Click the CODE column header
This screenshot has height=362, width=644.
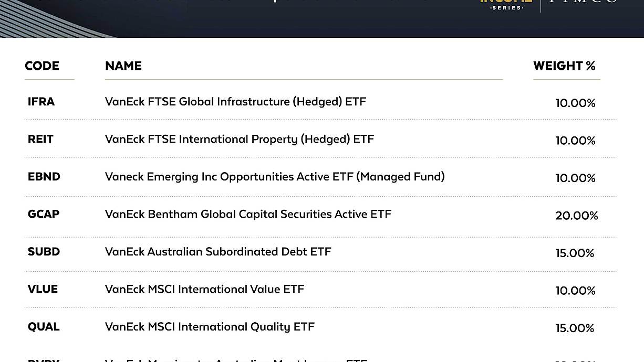pos(42,66)
